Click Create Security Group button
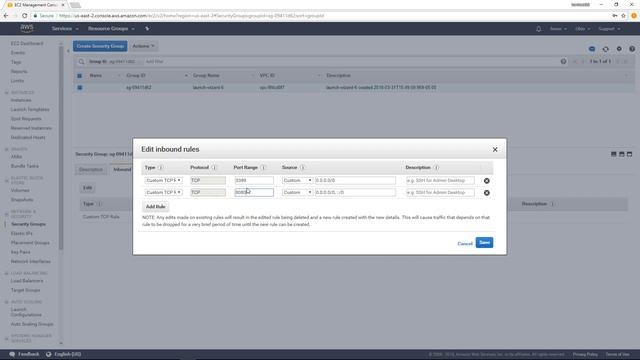 tap(100, 46)
